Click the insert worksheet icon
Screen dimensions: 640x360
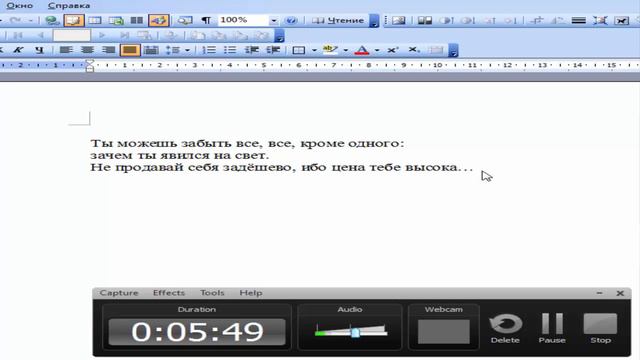point(116,20)
